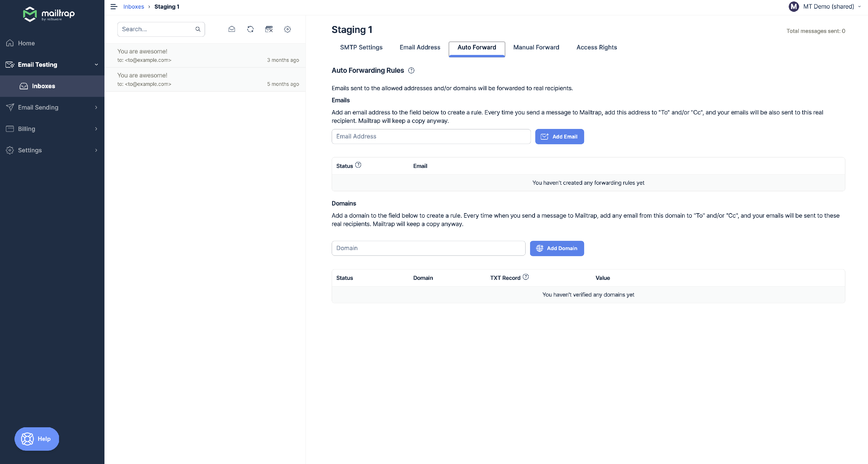Focus the Domain input field

[428, 248]
